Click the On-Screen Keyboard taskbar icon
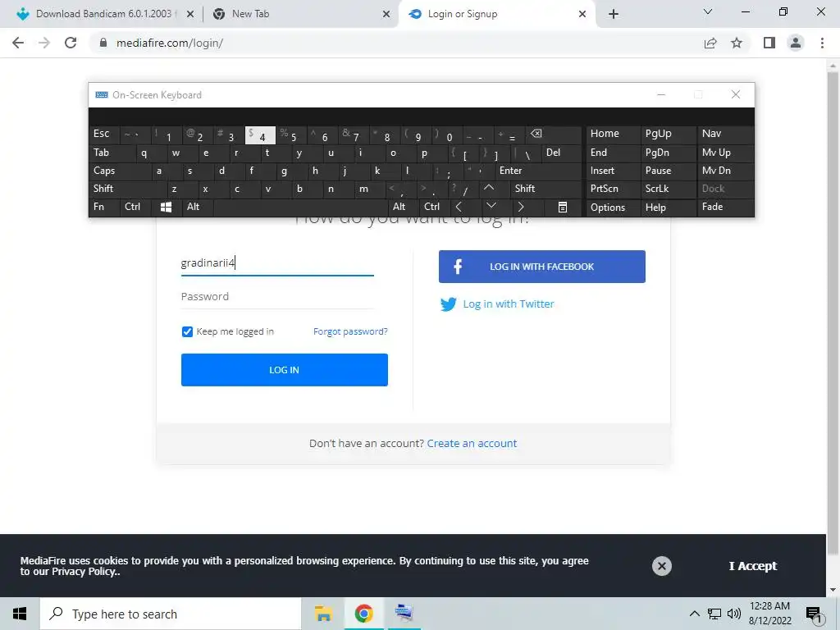Screen dimensions: 840x630 404,614
